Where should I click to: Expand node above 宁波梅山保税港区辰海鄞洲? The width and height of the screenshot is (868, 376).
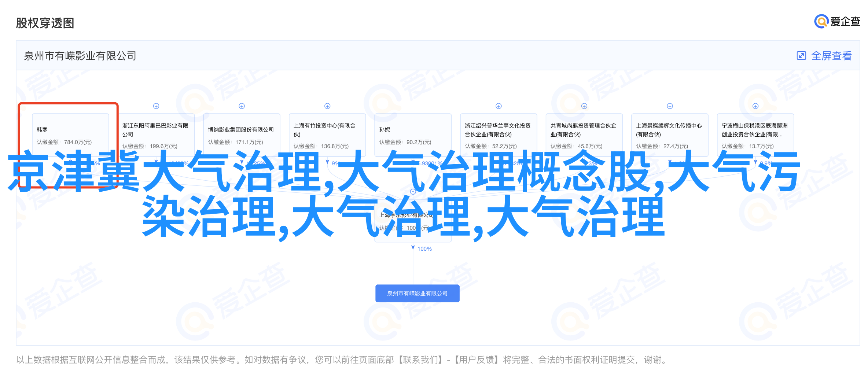(755, 106)
